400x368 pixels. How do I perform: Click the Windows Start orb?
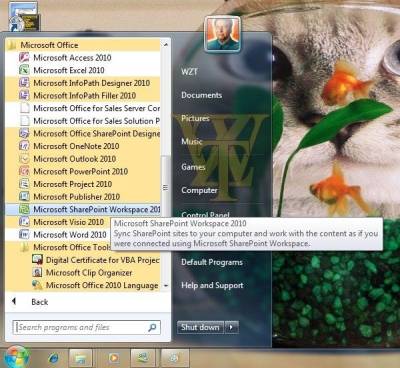point(16,357)
